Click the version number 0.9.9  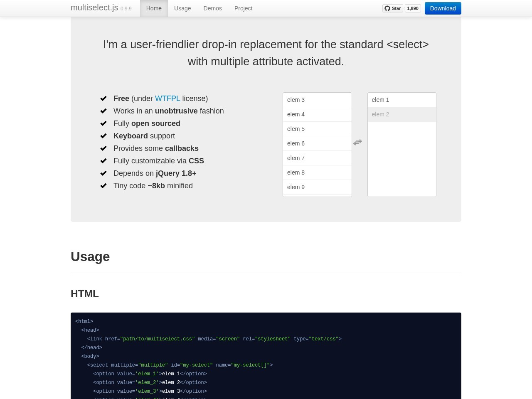coord(126,9)
